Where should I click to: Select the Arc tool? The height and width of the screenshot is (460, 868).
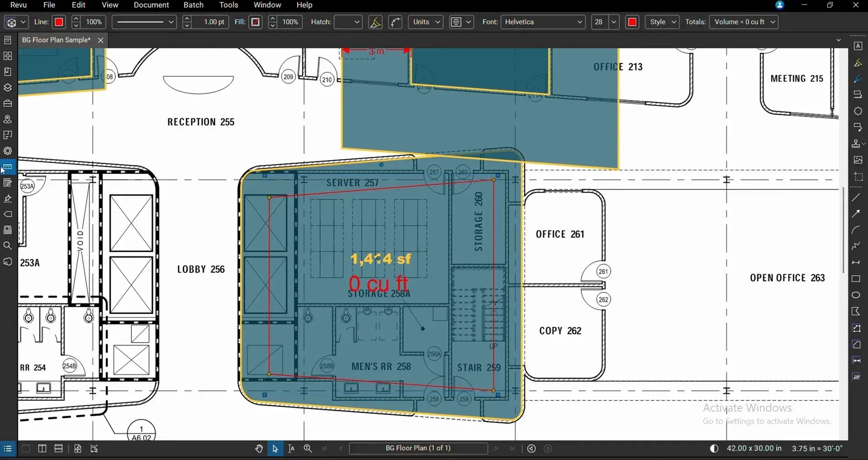(856, 230)
